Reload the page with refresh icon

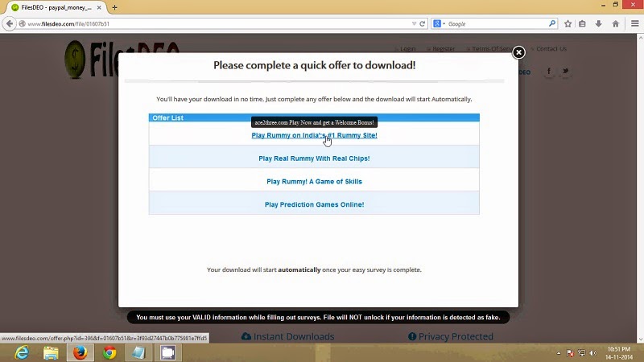[x=422, y=24]
